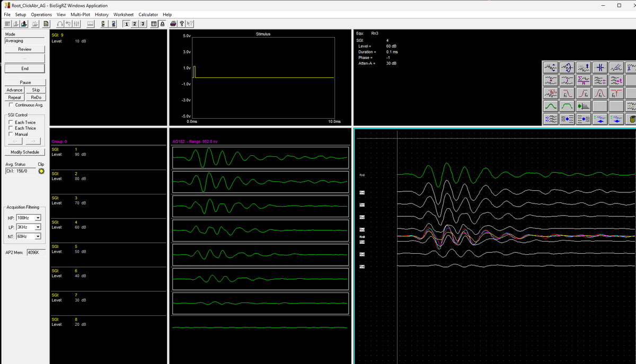The width and height of the screenshot is (636, 364).
Task: Select layout button 2 in toolbar
Action: pos(134,24)
